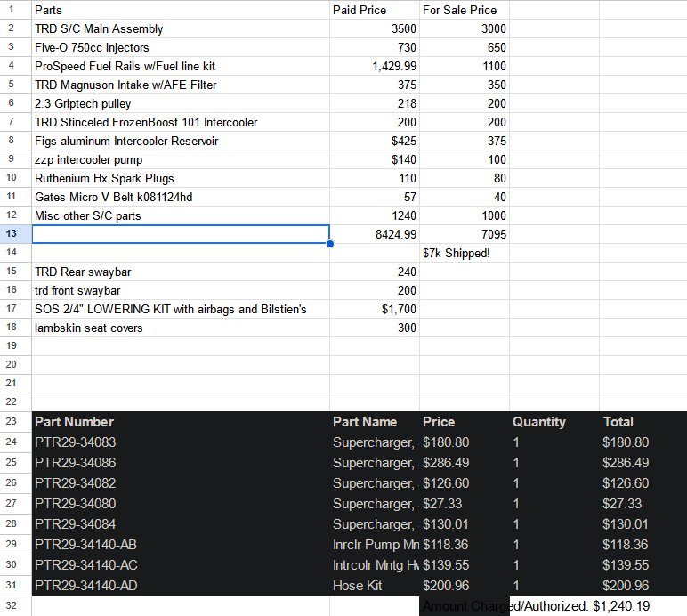Select the for sale price 3000 cell
This screenshot has height=616, width=687.
[x=464, y=28]
